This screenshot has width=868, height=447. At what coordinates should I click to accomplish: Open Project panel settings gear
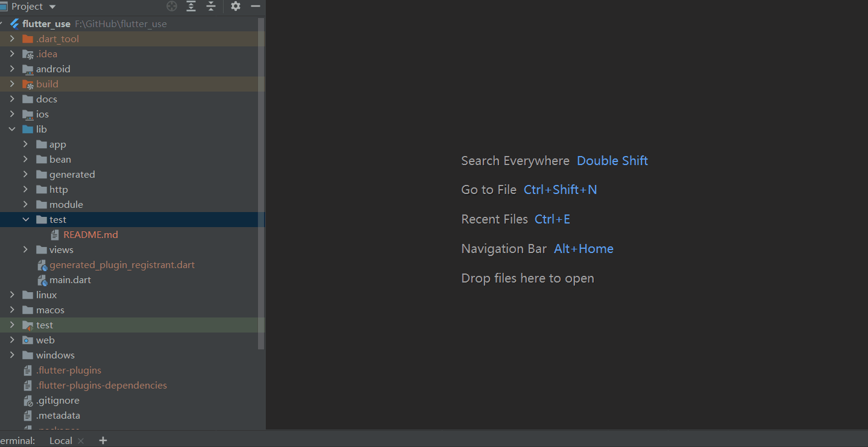coord(236,6)
